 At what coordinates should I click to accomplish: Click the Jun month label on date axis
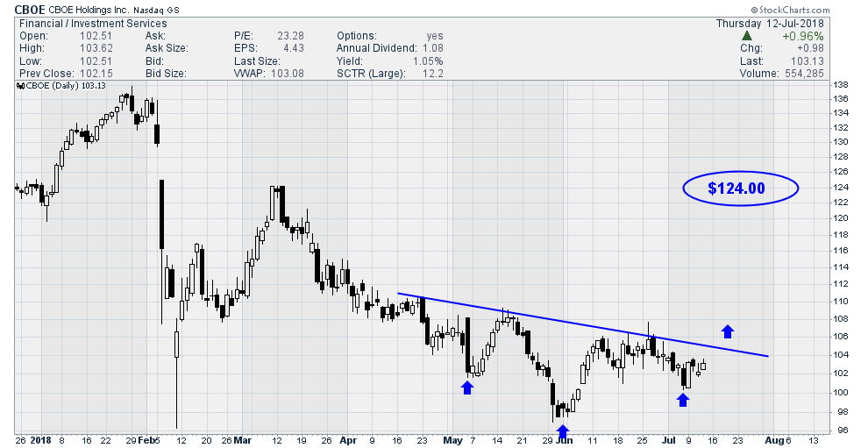click(x=564, y=441)
